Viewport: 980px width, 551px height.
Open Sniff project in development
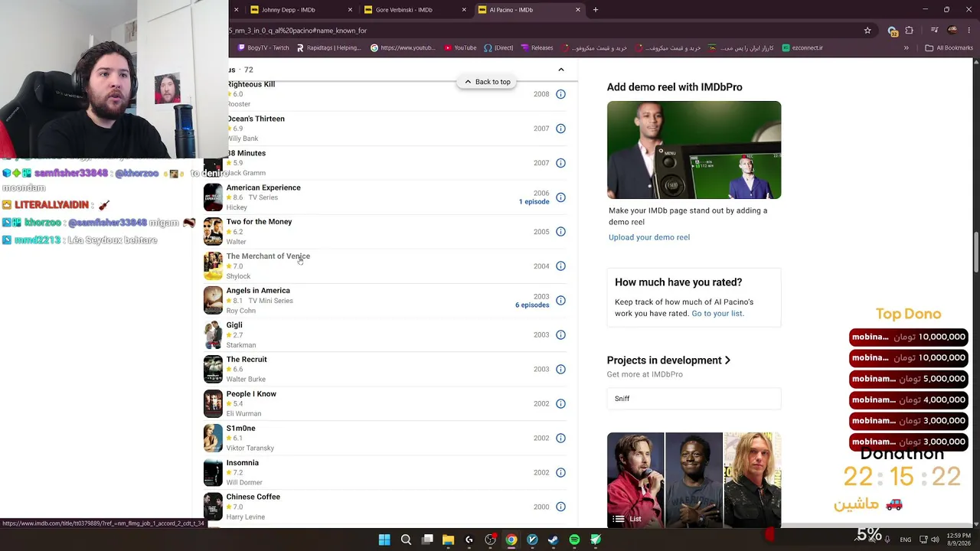point(694,399)
